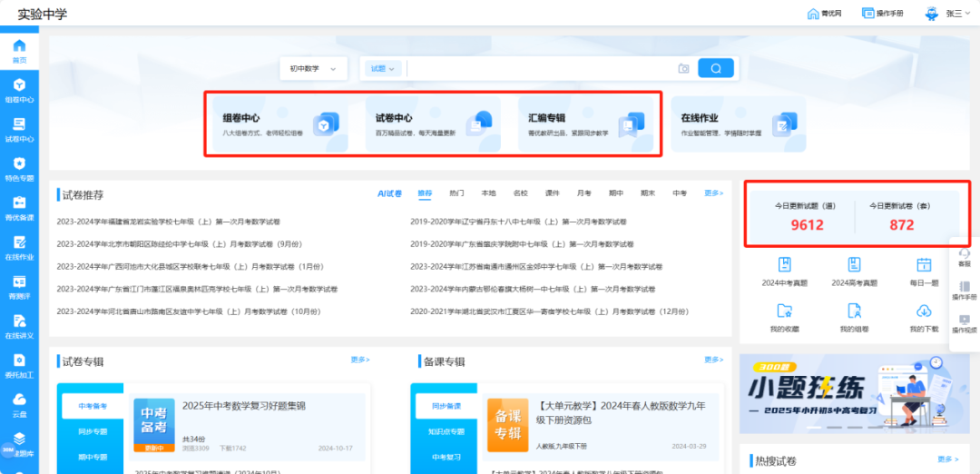
Task: Click the 张三 user avatar
Action: pyautogui.click(x=931, y=13)
